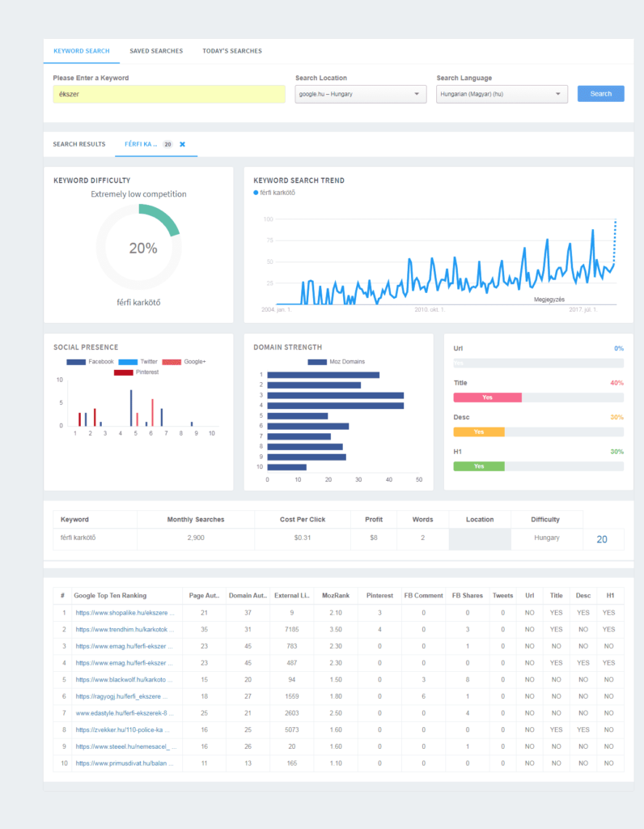Screen dimensions: 644x829
Task: Toggle the Pinterest legend swatch
Action: click(x=124, y=372)
